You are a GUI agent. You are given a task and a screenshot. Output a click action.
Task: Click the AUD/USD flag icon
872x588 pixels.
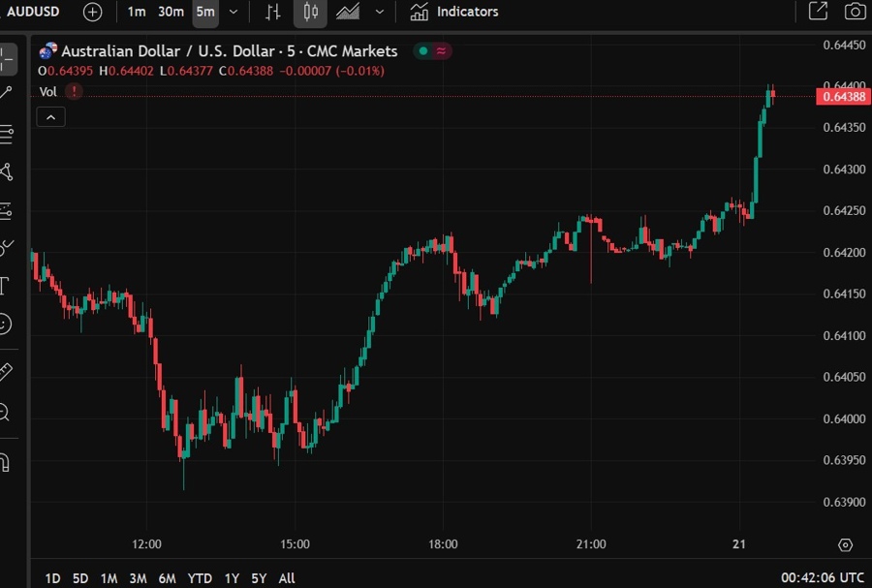tap(47, 51)
